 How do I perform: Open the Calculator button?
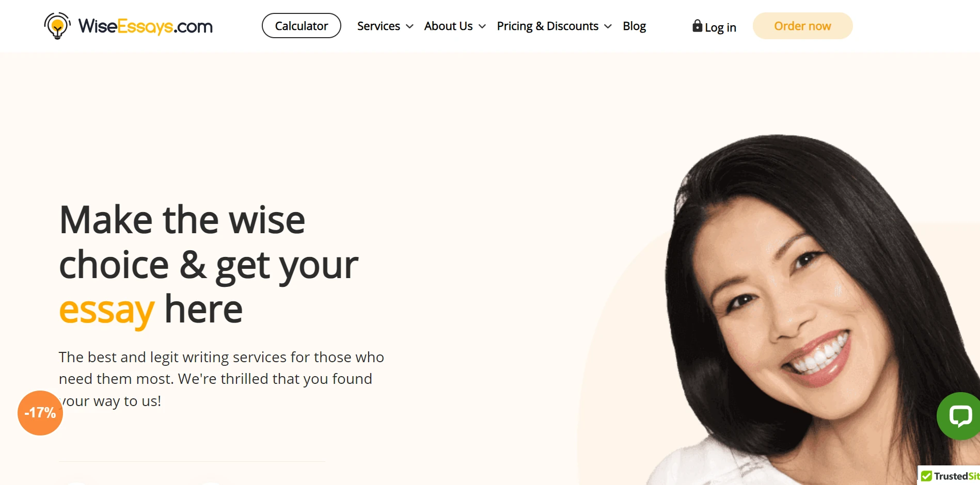(x=302, y=26)
